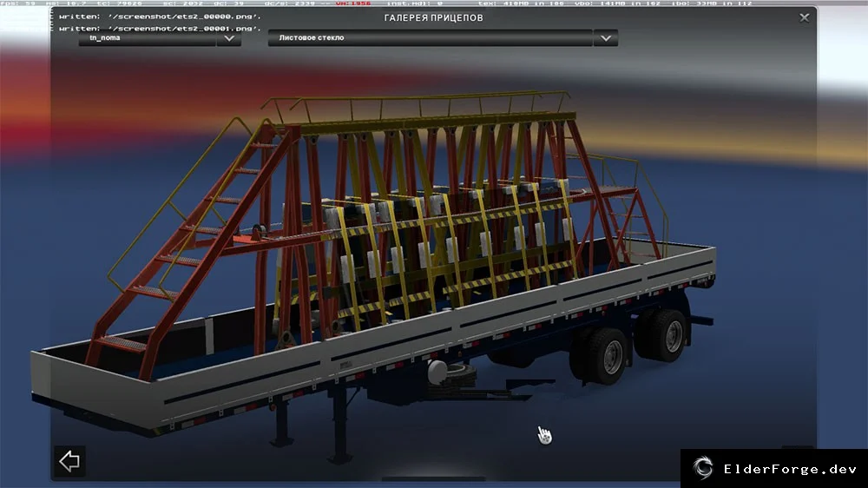The image size is (868, 488).
Task: Close the trailer gallery window
Action: [x=805, y=17]
